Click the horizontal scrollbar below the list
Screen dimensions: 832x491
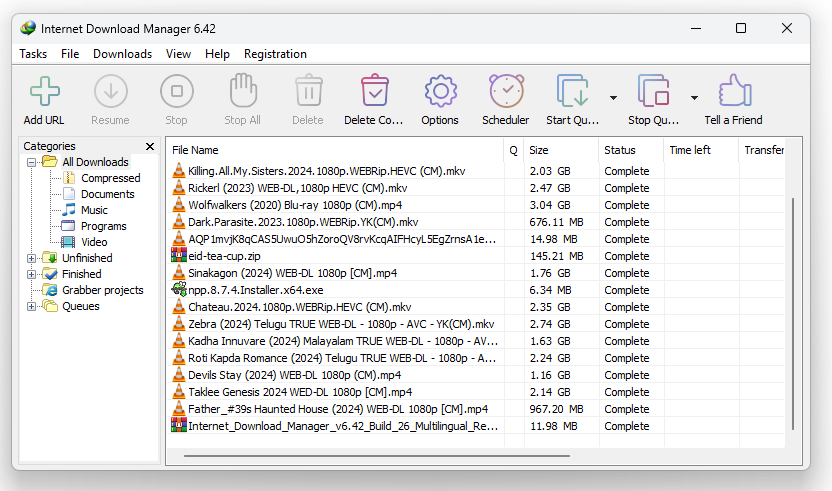coord(377,456)
